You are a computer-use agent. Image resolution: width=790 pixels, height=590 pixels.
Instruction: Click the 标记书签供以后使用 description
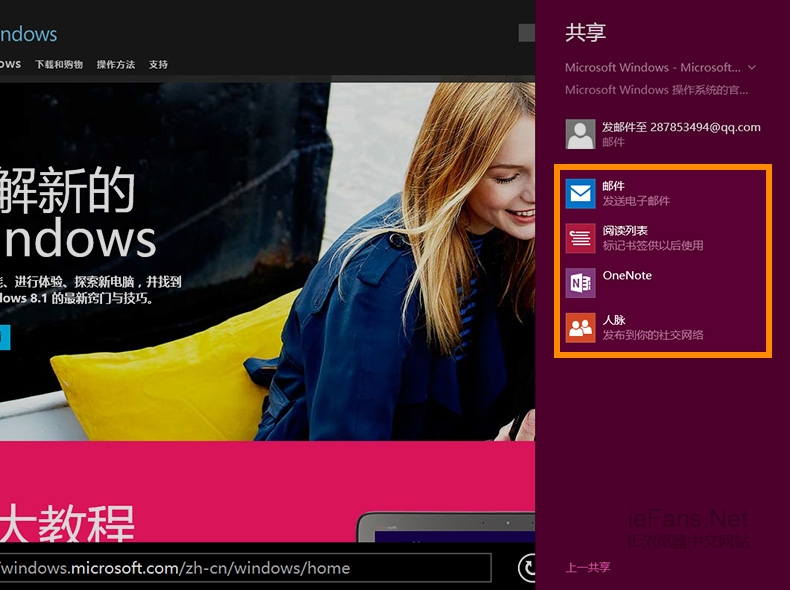(652, 245)
